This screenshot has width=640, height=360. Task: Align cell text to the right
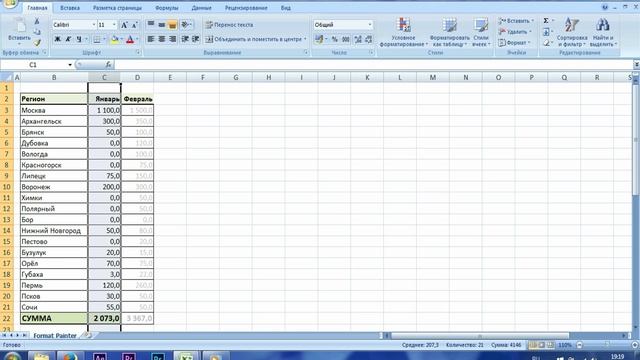[172, 39]
